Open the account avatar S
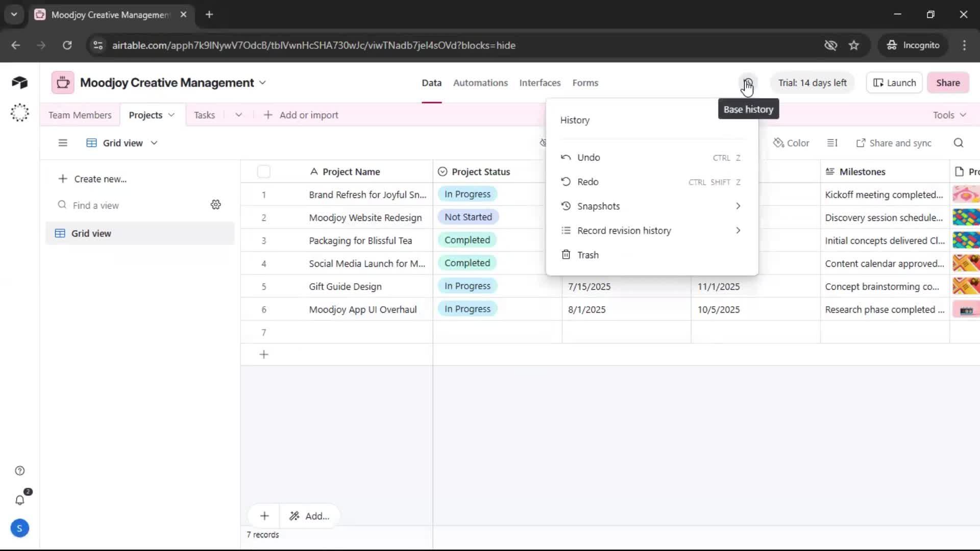This screenshot has width=980, height=551. (19, 528)
